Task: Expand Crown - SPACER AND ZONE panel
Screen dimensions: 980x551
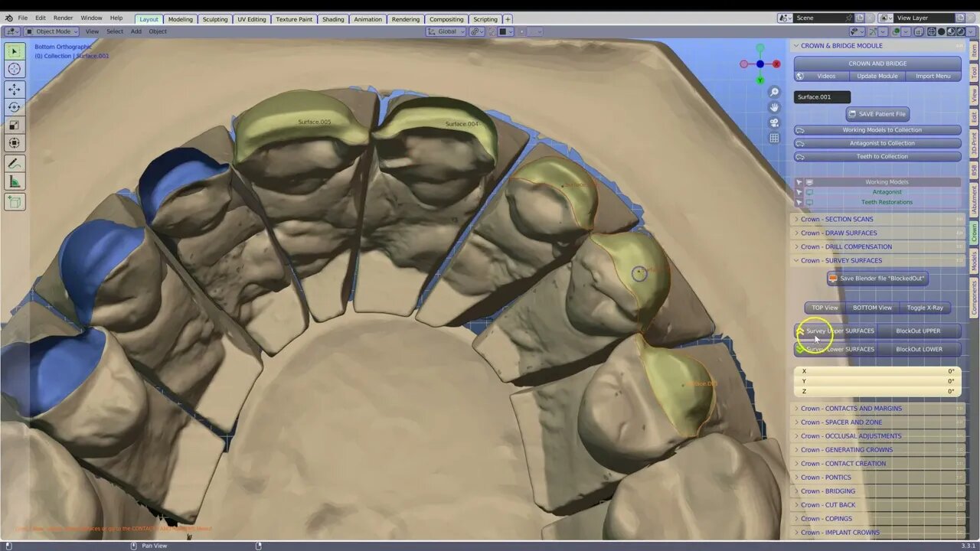Action: point(877,422)
